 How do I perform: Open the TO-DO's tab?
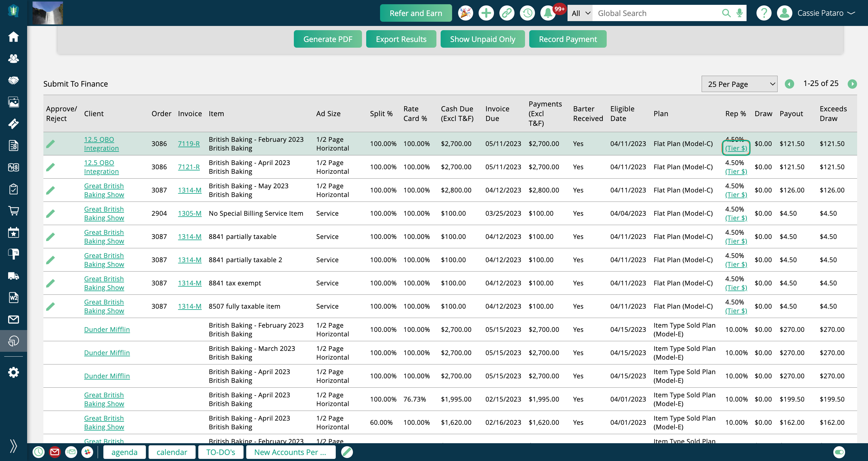[x=221, y=452]
